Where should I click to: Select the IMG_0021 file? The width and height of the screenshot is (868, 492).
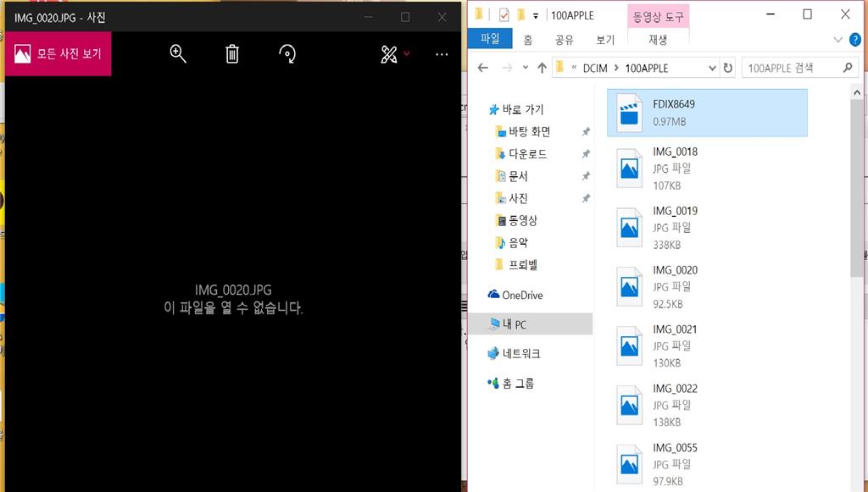pos(707,346)
